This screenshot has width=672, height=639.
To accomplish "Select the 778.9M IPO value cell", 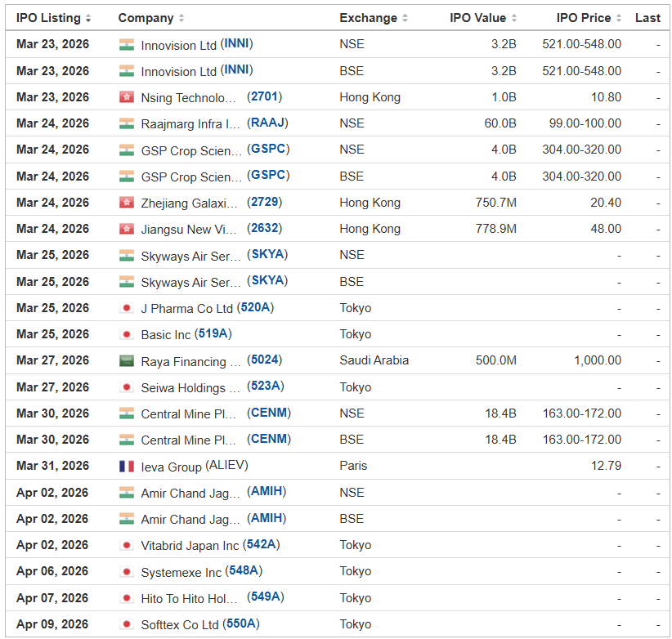I will pyautogui.click(x=496, y=229).
